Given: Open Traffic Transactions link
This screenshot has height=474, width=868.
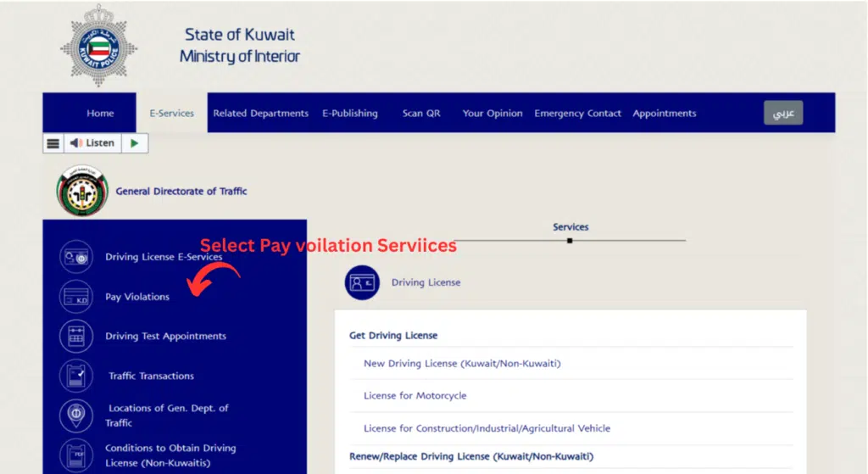Looking at the screenshot, I should pos(151,376).
